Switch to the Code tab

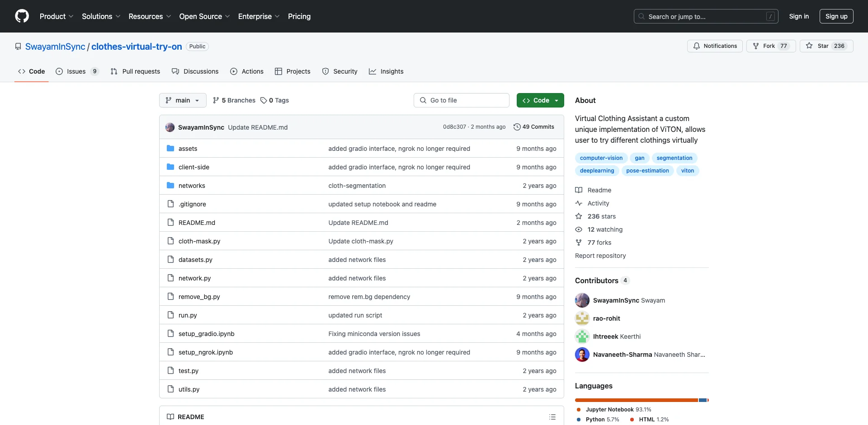32,71
